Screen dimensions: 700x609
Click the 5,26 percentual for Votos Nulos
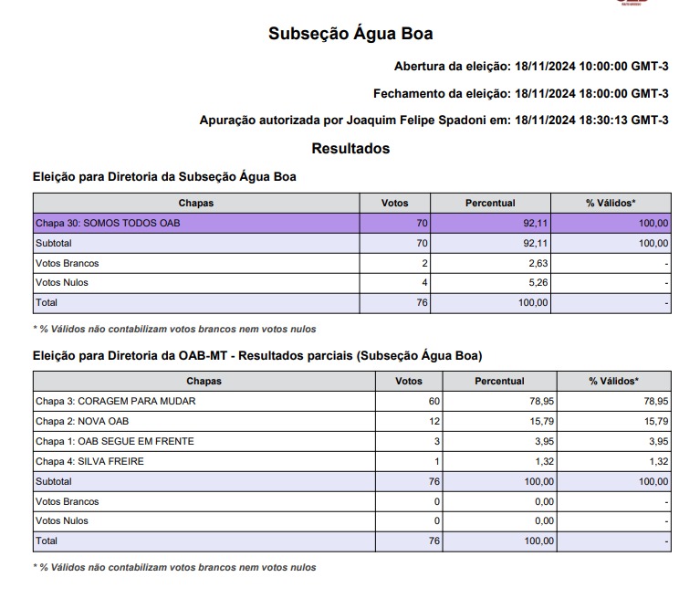tap(538, 283)
